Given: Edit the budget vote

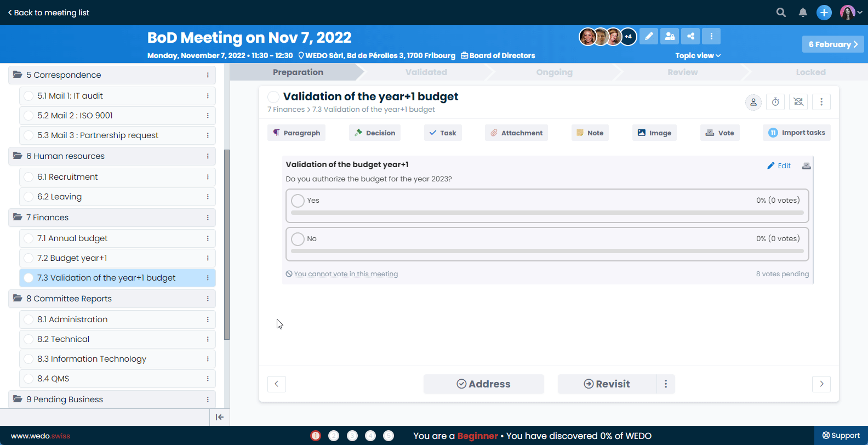Looking at the screenshot, I should click(779, 166).
